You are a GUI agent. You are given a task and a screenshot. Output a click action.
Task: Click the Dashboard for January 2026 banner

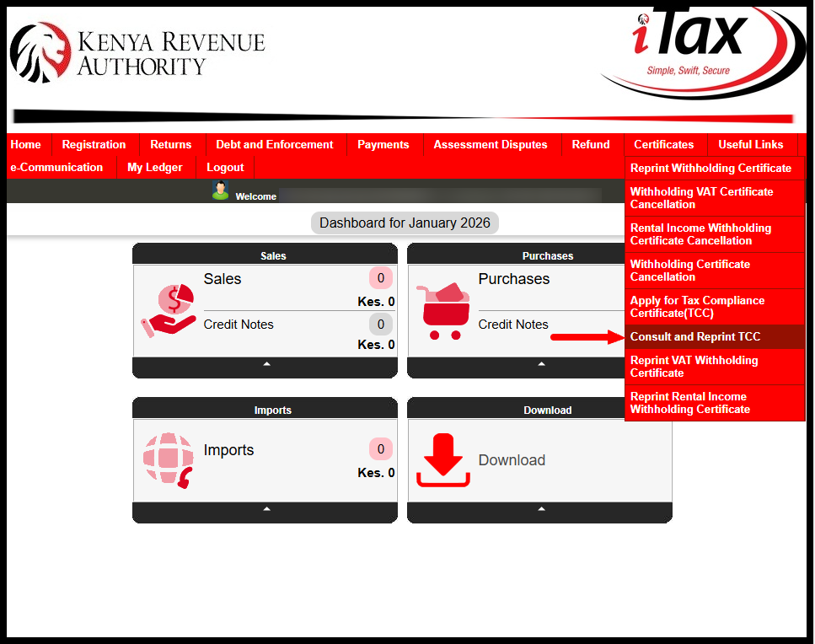tap(405, 223)
